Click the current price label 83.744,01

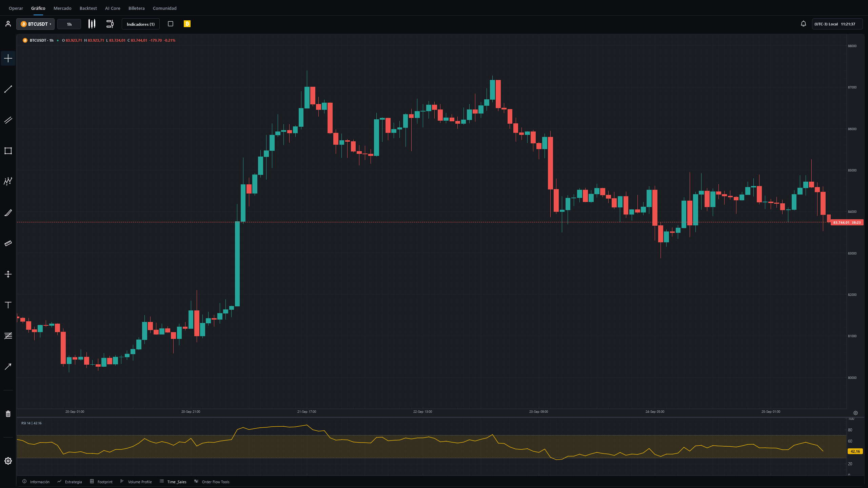click(x=847, y=222)
